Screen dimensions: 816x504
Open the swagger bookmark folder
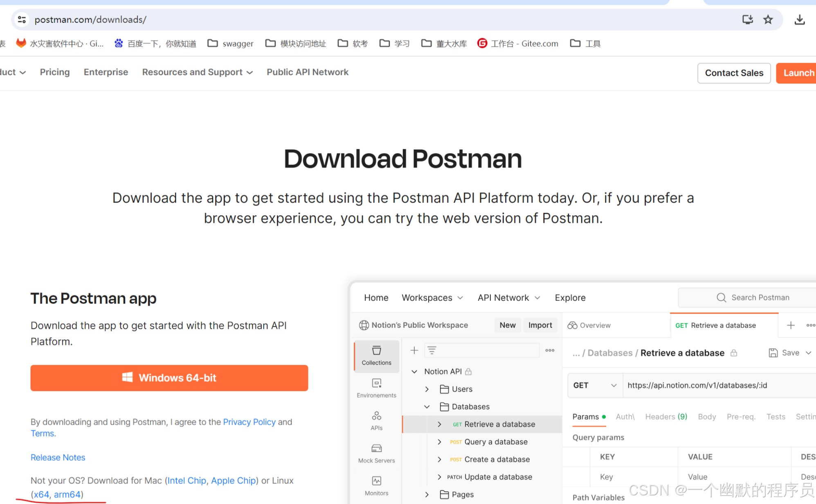pos(230,43)
